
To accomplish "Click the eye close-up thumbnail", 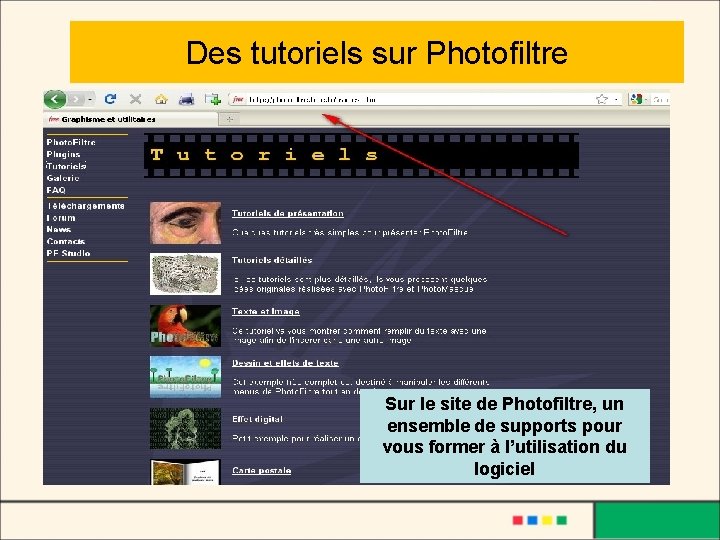I will [186, 223].
